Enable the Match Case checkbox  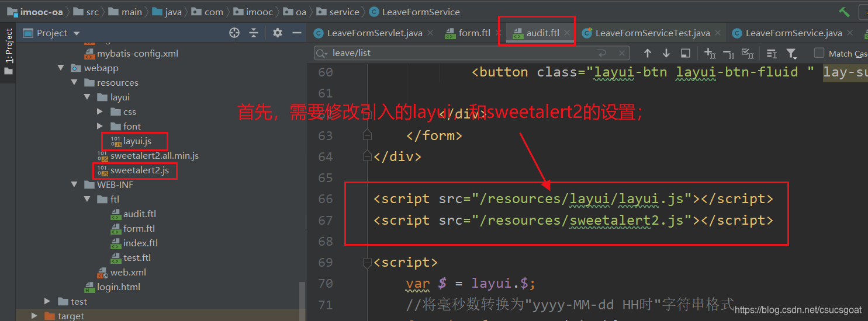tap(819, 53)
